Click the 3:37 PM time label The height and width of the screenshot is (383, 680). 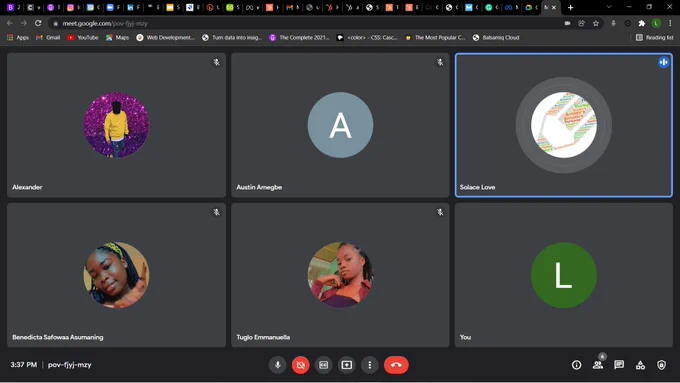coord(23,365)
